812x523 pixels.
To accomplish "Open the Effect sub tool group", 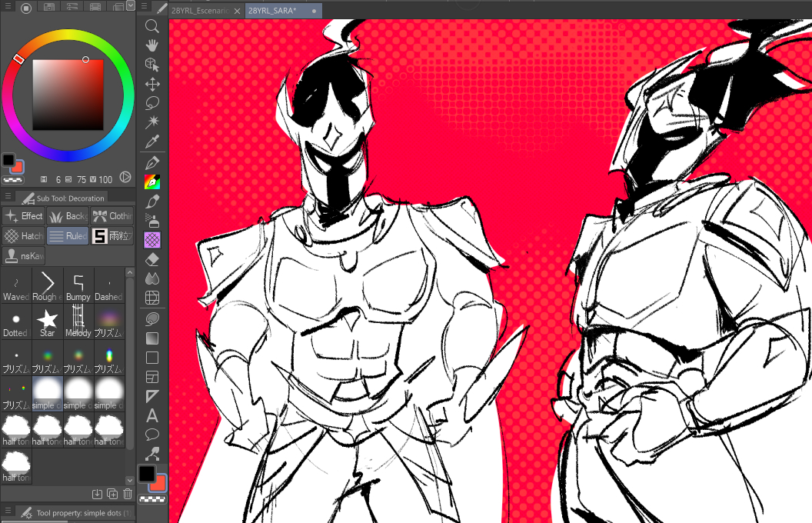I will click(x=23, y=216).
